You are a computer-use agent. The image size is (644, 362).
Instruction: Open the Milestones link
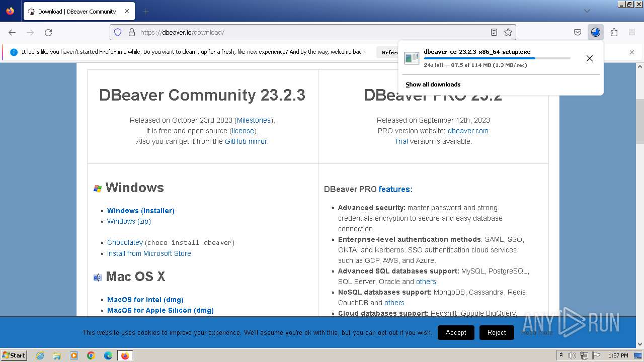pos(254,120)
